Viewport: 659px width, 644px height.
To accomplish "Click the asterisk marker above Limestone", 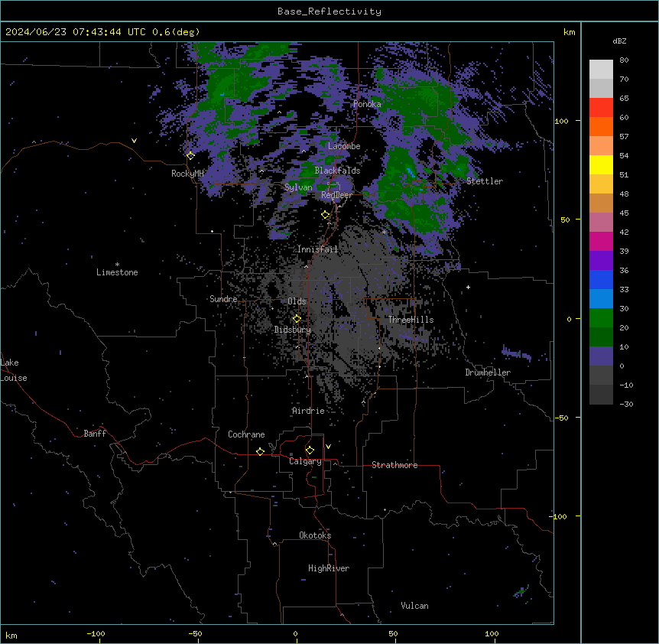I will (x=117, y=265).
